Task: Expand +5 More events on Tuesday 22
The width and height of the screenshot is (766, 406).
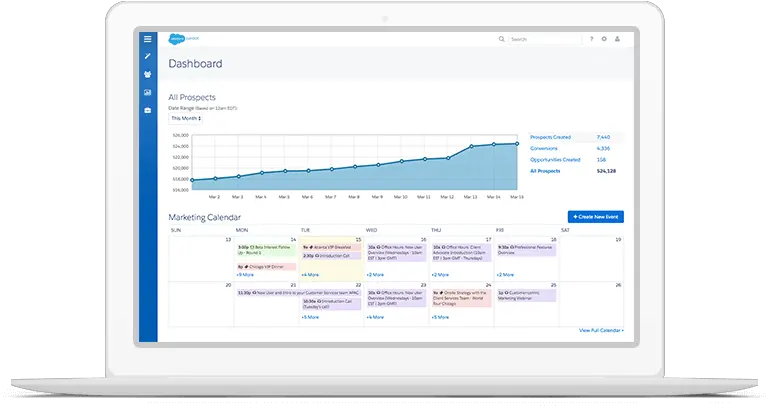Action: coord(310,317)
